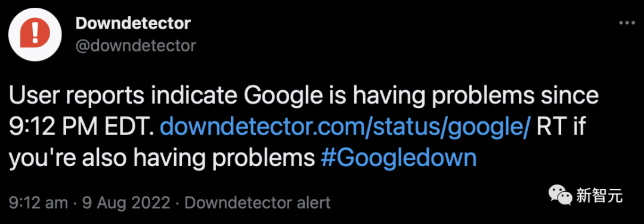Click the dot separator after 9:12 am
The image size is (644, 224).
pos(75,203)
